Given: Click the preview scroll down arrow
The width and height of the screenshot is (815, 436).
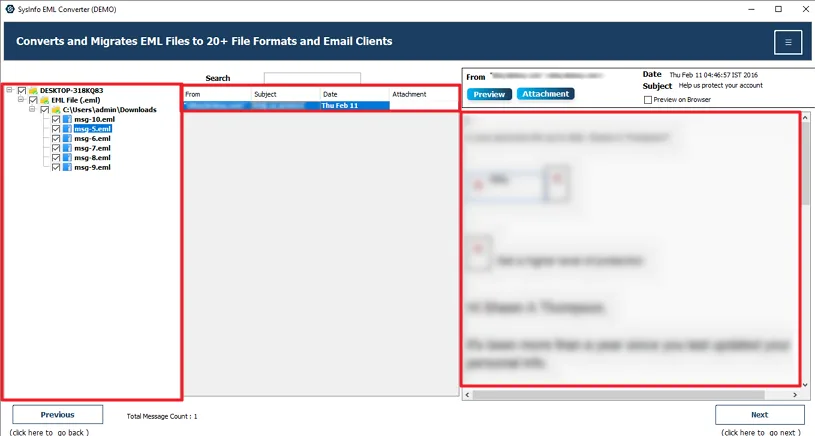Looking at the screenshot, I should [x=805, y=385].
